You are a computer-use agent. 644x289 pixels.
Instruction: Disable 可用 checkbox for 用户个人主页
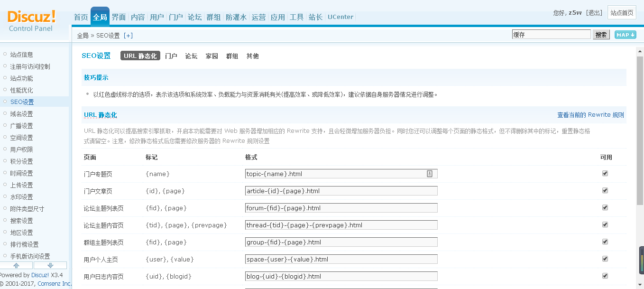tap(605, 259)
